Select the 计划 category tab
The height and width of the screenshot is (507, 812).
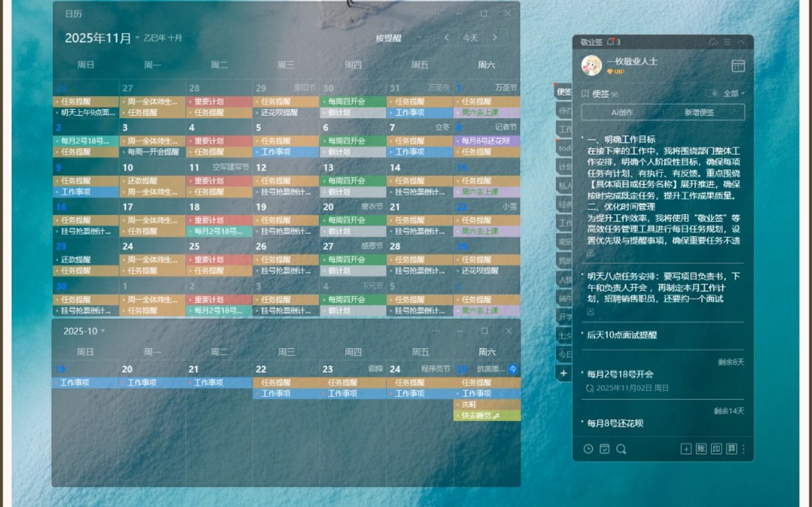point(564,167)
